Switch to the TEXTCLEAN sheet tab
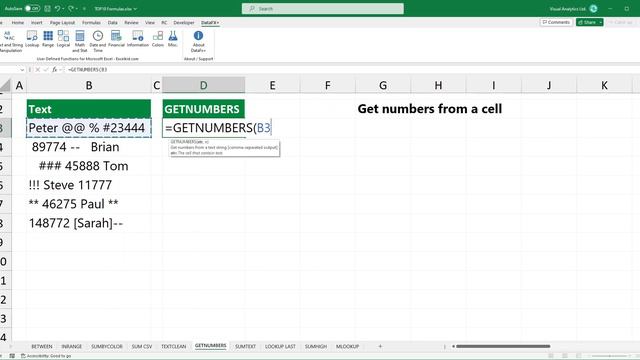Viewport: 640px width, 360px height. pyautogui.click(x=173, y=346)
